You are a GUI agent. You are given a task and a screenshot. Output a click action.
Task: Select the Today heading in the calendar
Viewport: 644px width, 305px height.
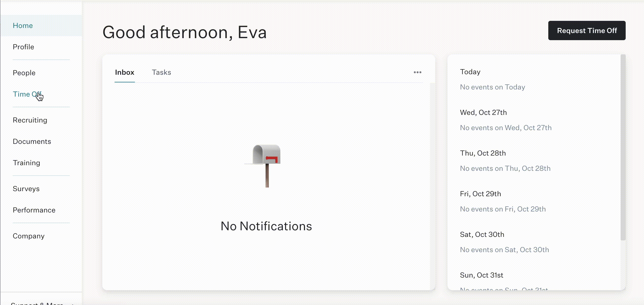pyautogui.click(x=470, y=72)
